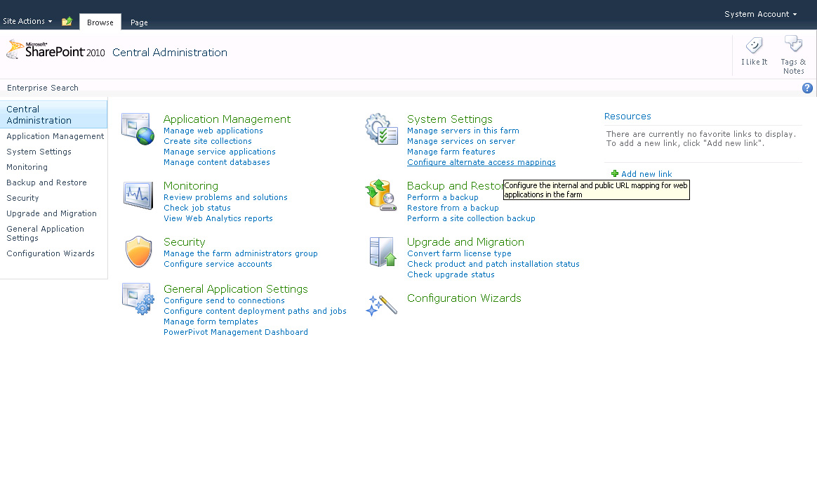
Task: Click the Security shield icon
Action: pos(138,251)
